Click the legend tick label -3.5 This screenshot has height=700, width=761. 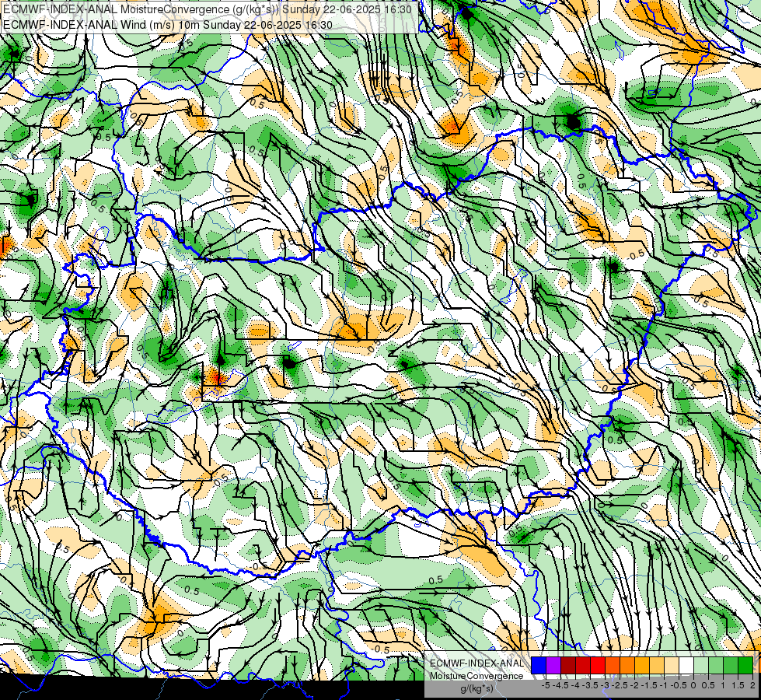tap(590, 685)
